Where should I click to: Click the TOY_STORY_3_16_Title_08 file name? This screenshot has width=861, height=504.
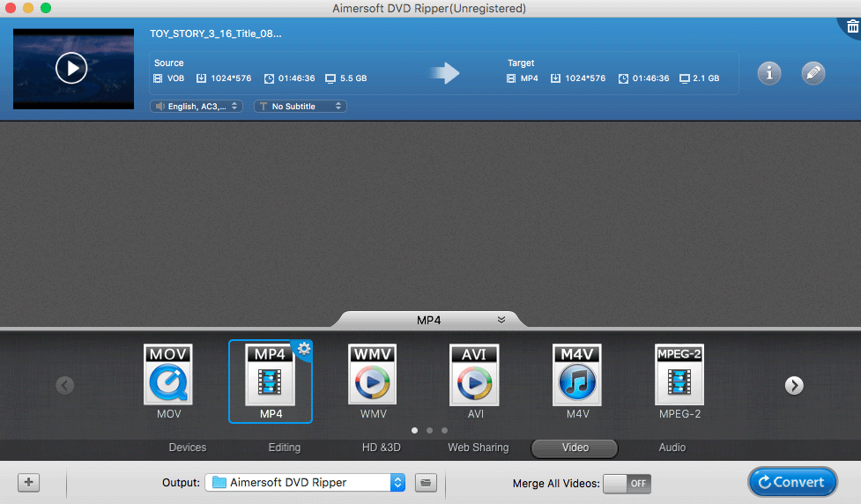tap(215, 33)
